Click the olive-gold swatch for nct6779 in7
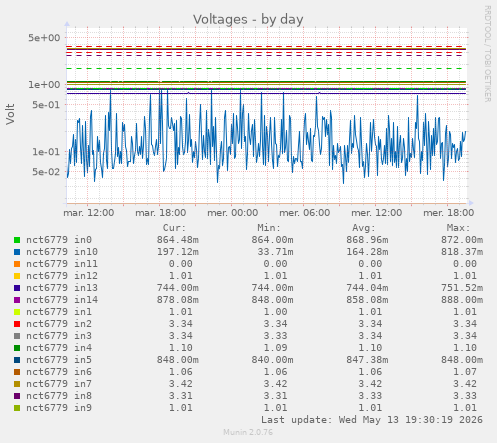The width and height of the screenshot is (497, 443). (x=17, y=384)
